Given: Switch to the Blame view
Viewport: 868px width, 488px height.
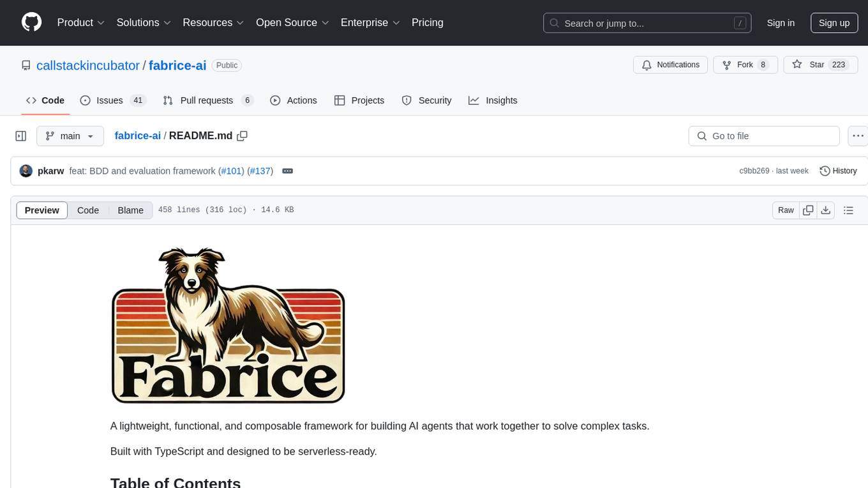Looking at the screenshot, I should point(131,210).
